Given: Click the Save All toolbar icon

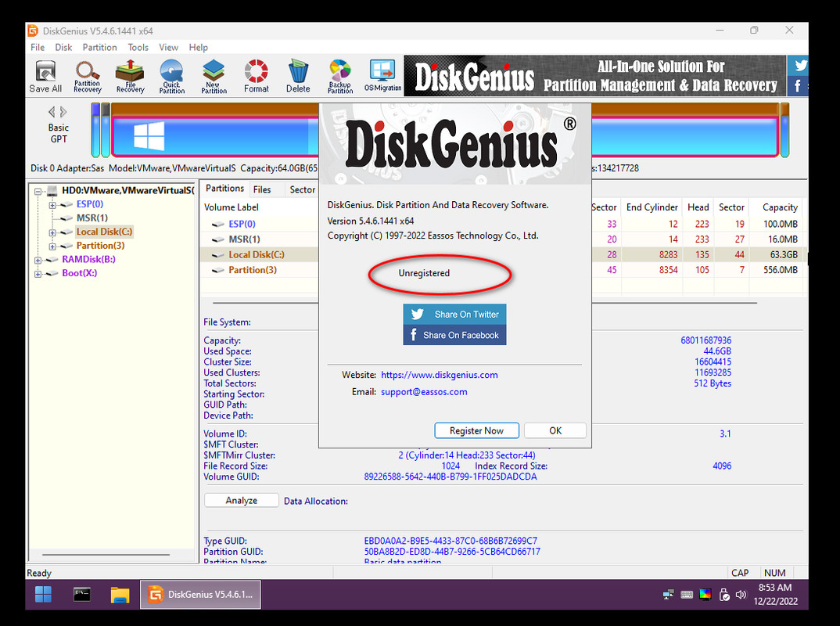Looking at the screenshot, I should 45,77.
